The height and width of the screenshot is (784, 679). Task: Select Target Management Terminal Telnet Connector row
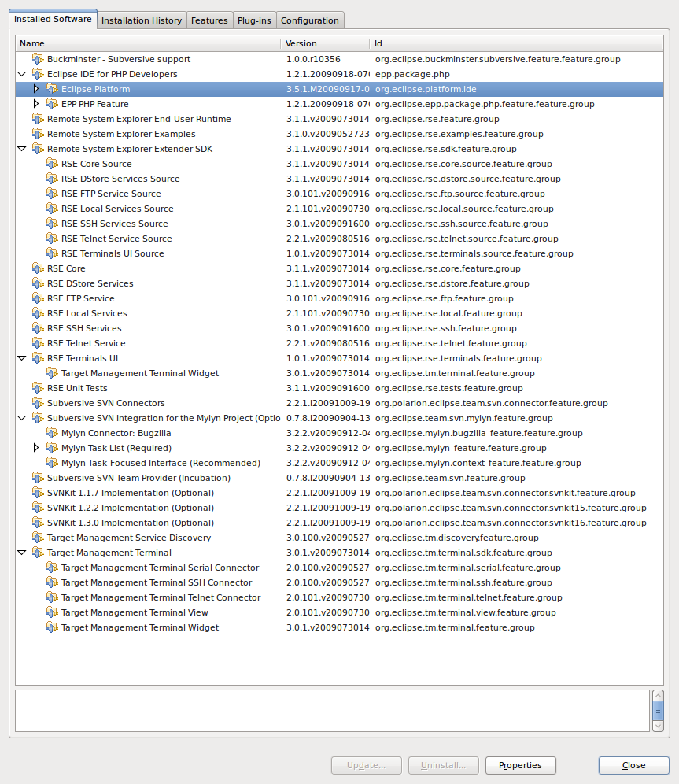[x=339, y=597]
